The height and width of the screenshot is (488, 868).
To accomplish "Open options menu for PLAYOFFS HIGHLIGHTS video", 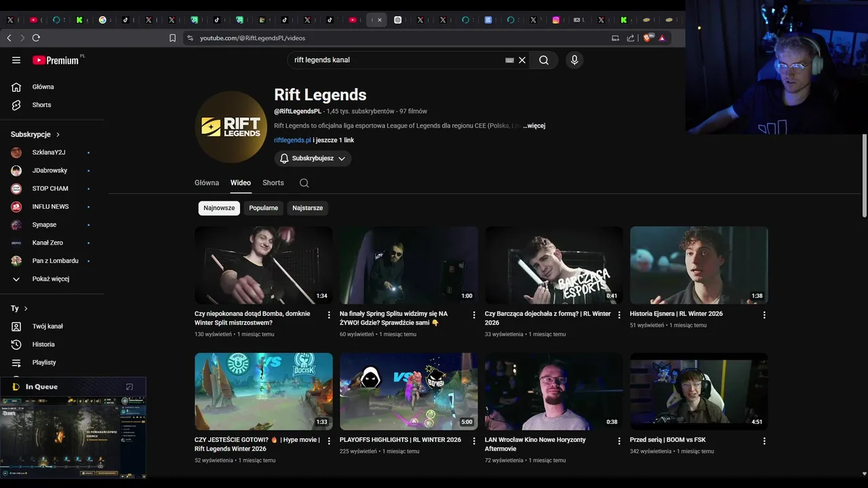I will [x=474, y=441].
